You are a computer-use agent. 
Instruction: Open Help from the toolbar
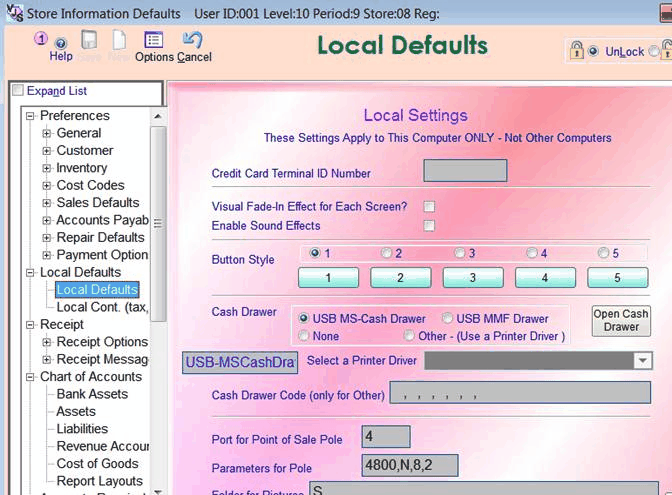pos(61,48)
